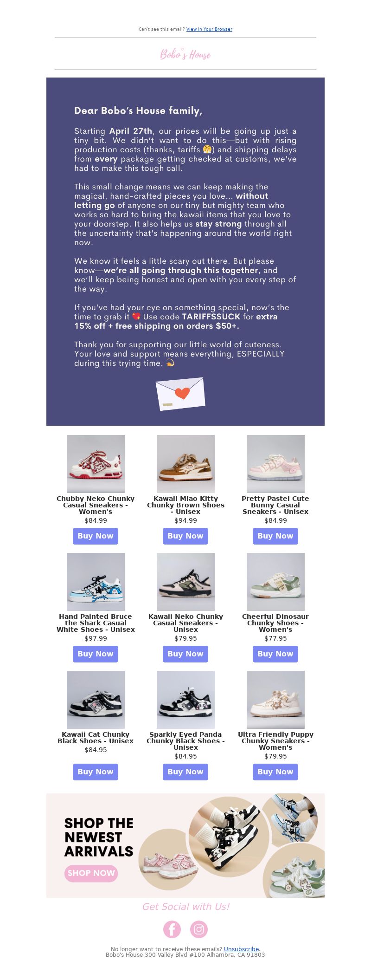Click the Shop the Newest Arrivals banner

[185, 845]
